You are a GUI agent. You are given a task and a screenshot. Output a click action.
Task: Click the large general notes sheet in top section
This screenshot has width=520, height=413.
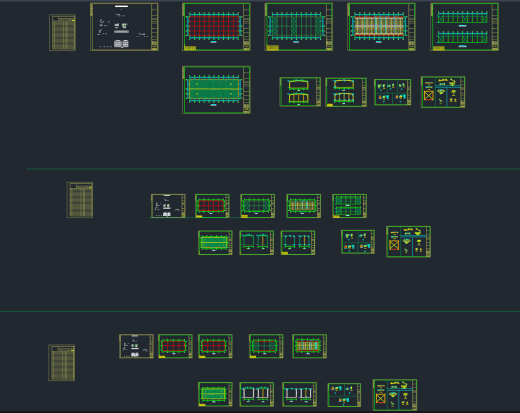click(x=124, y=27)
